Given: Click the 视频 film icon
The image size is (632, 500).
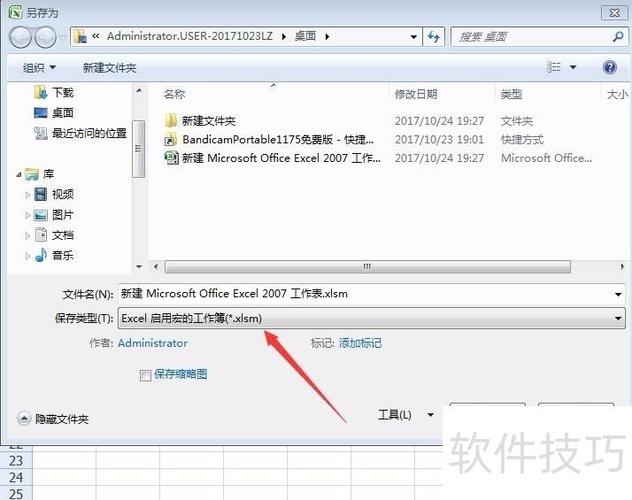Looking at the screenshot, I should [41, 194].
